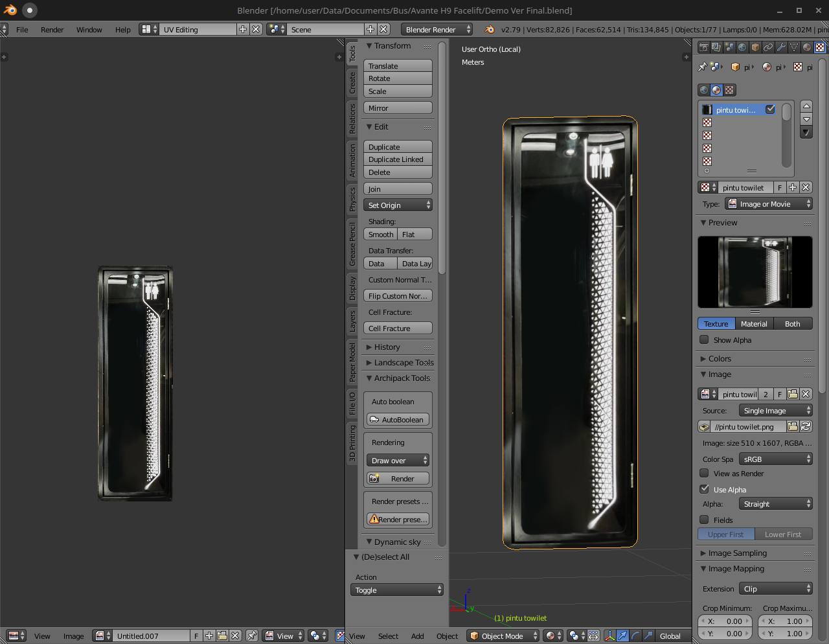The width and height of the screenshot is (829, 644).
Task: Switch to the Create tool shelf tab
Action: tap(352, 82)
